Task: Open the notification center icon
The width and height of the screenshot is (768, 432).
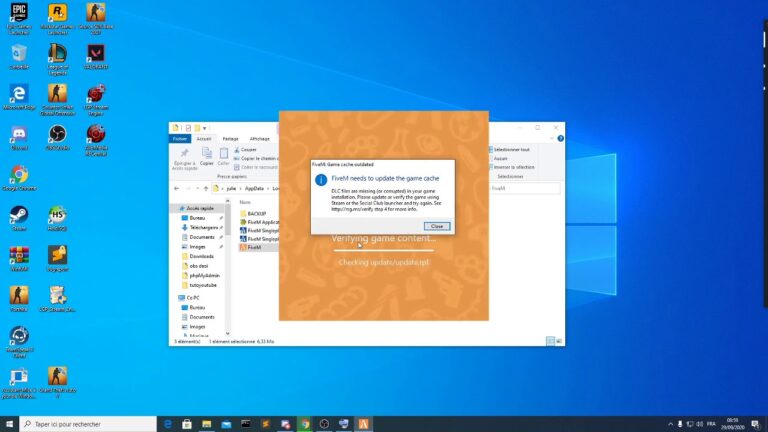Action: (x=755, y=424)
